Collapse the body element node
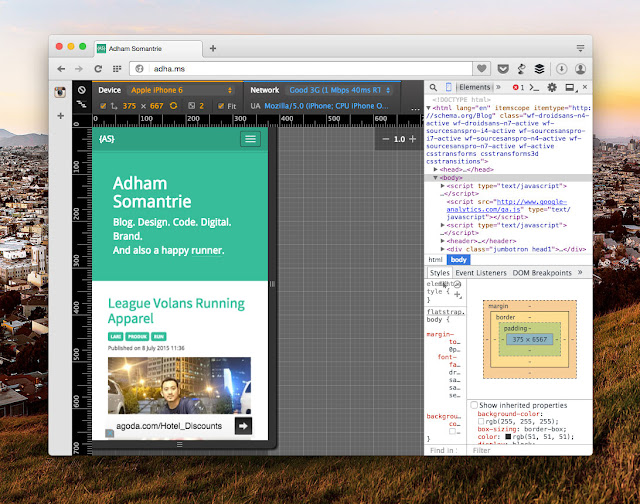Viewport: 640px width, 504px height. (436, 178)
